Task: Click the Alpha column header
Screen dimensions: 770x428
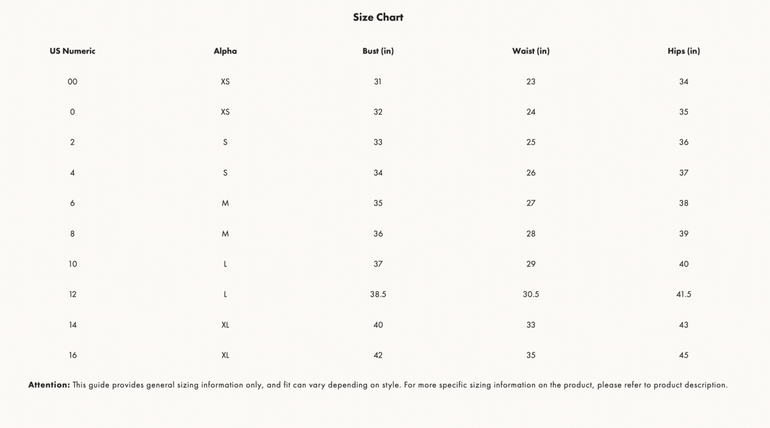Action: pos(225,51)
